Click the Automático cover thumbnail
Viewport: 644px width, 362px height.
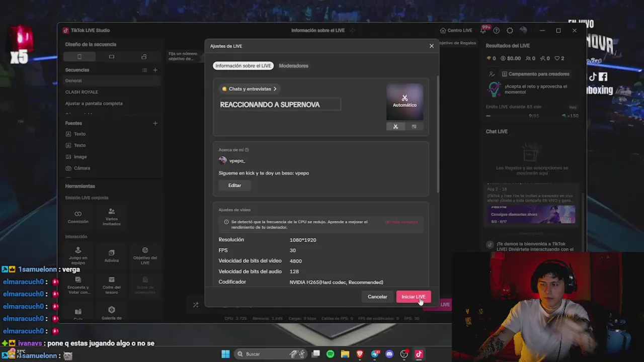(405, 102)
